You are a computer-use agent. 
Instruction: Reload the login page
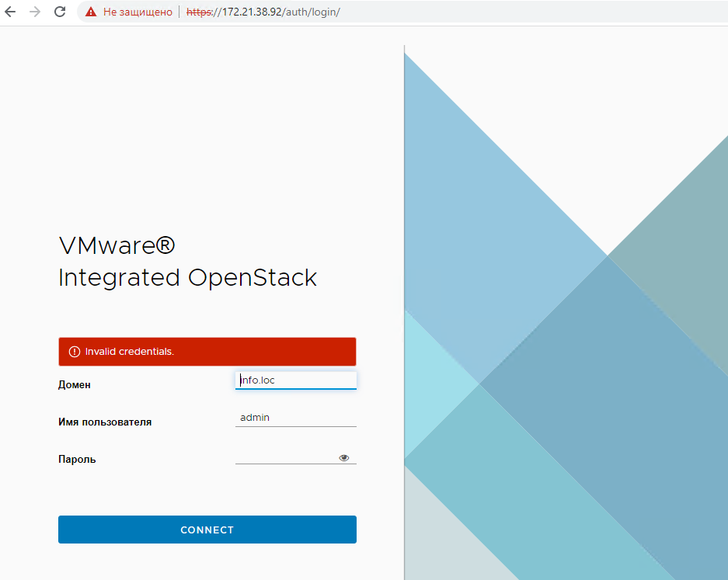(x=60, y=12)
